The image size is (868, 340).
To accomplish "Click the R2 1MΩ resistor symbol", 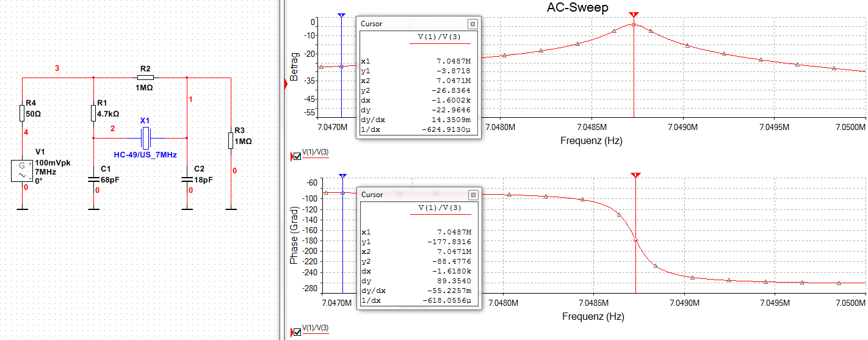I will click(145, 78).
